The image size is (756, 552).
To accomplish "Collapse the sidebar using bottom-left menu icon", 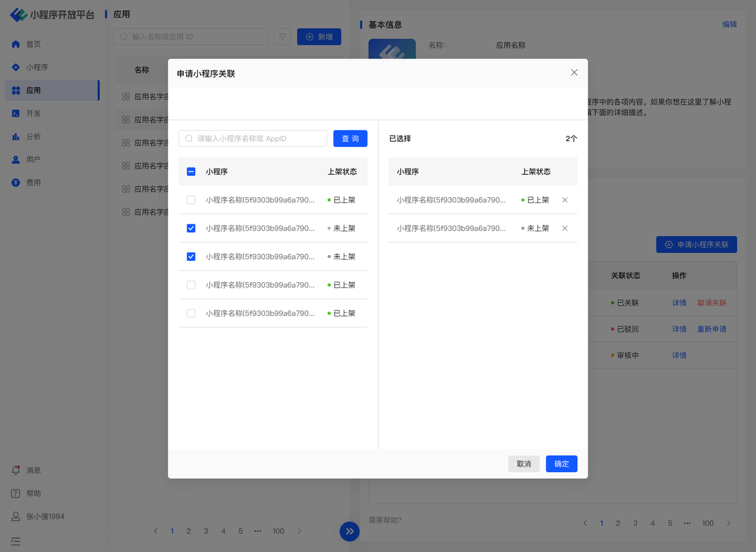I will (16, 541).
